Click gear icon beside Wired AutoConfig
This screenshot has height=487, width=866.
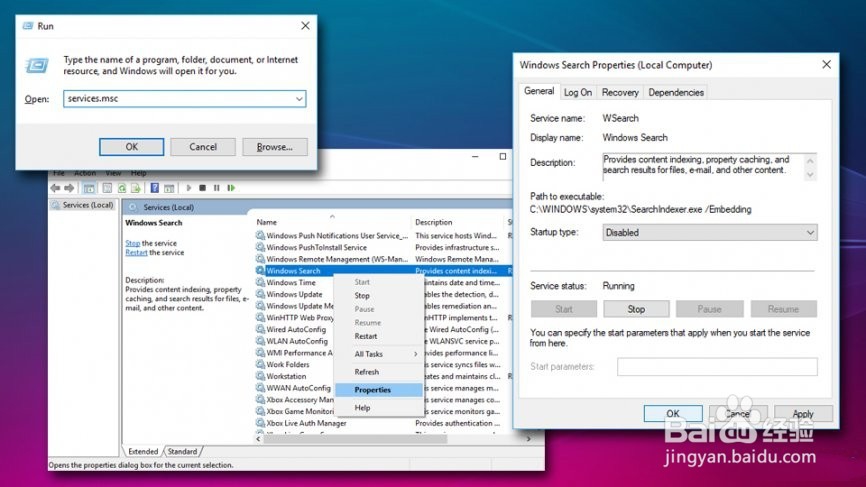(x=260, y=329)
